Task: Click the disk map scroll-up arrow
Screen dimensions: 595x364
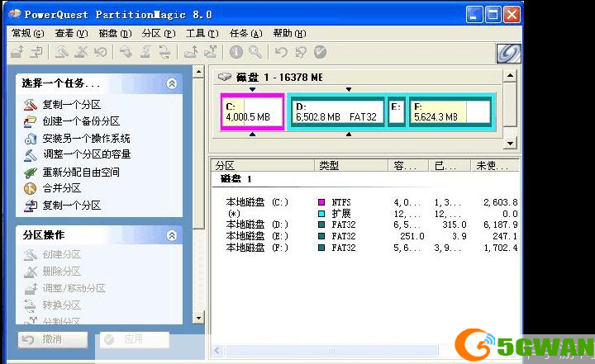Action: click(511, 76)
